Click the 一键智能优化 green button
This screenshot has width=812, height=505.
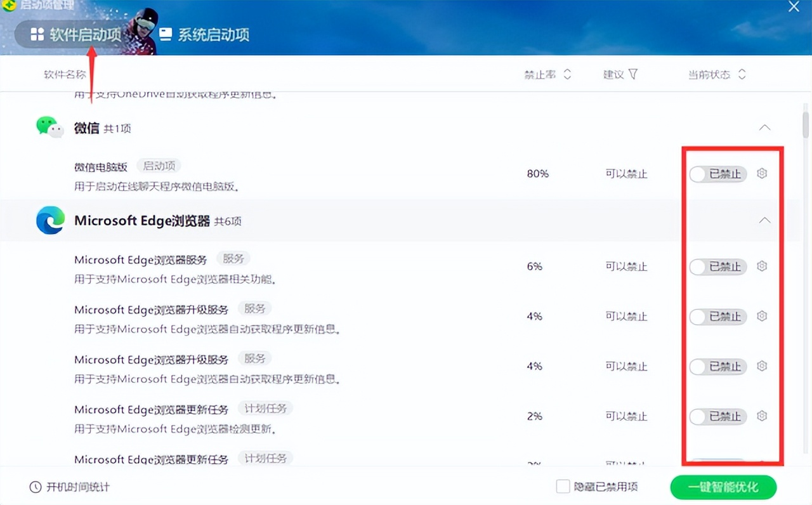point(723,487)
